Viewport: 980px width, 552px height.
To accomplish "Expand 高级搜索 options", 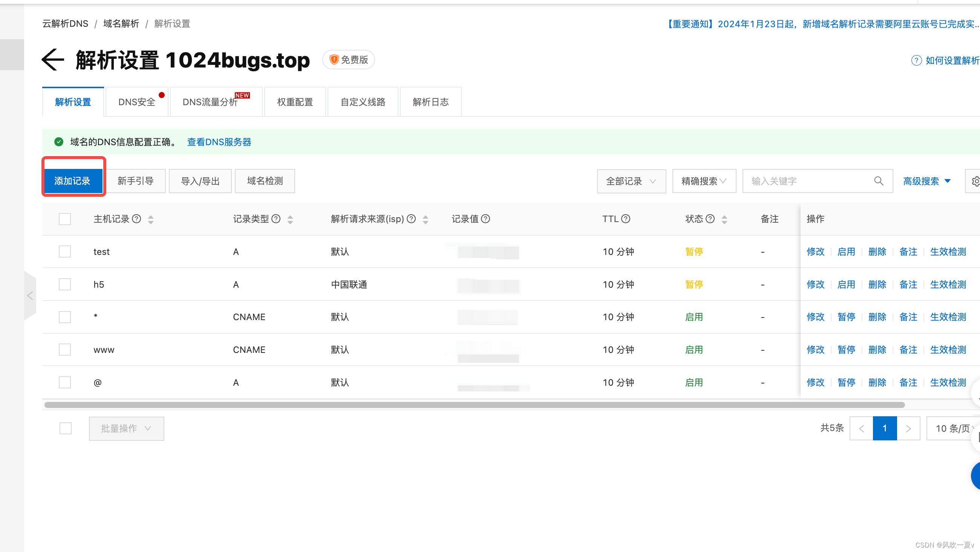I will [x=927, y=181].
